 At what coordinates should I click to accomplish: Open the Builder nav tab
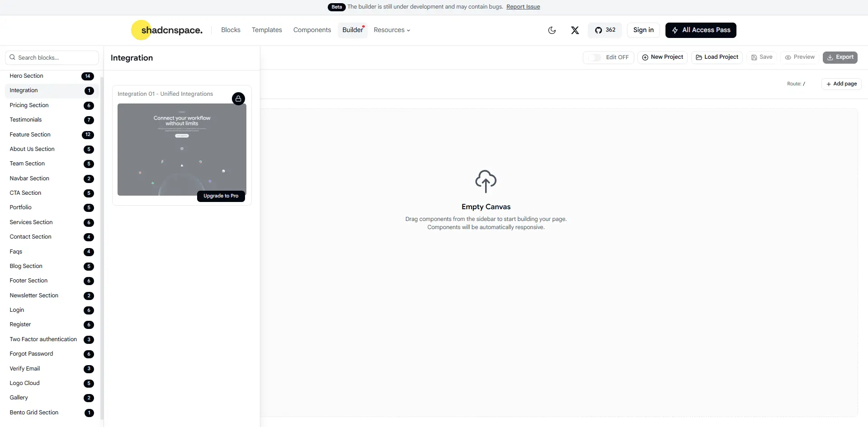point(353,30)
